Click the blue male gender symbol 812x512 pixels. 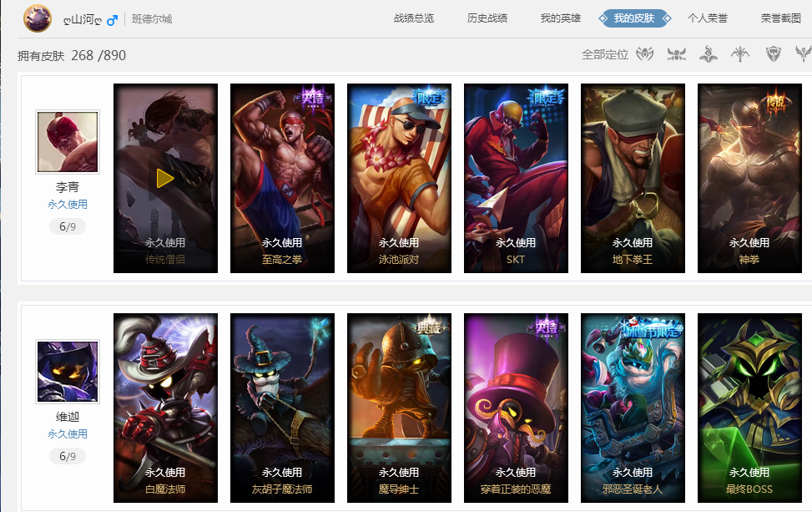(112, 20)
